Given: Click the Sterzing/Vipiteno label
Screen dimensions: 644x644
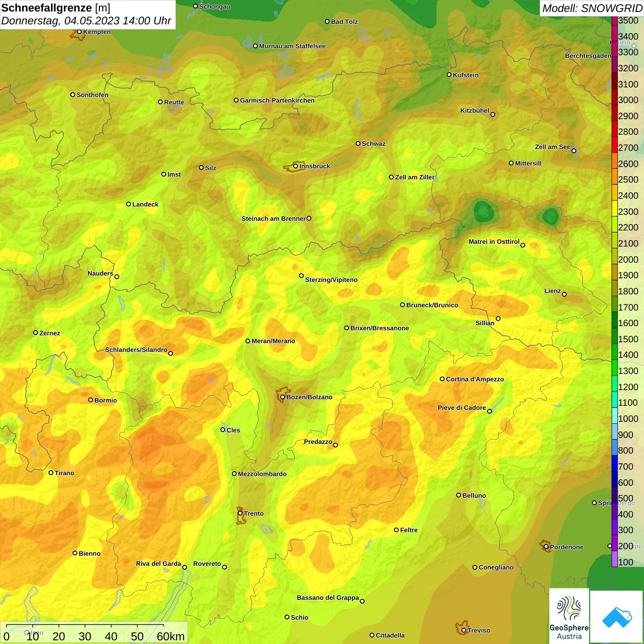Looking at the screenshot, I should click(x=331, y=280).
